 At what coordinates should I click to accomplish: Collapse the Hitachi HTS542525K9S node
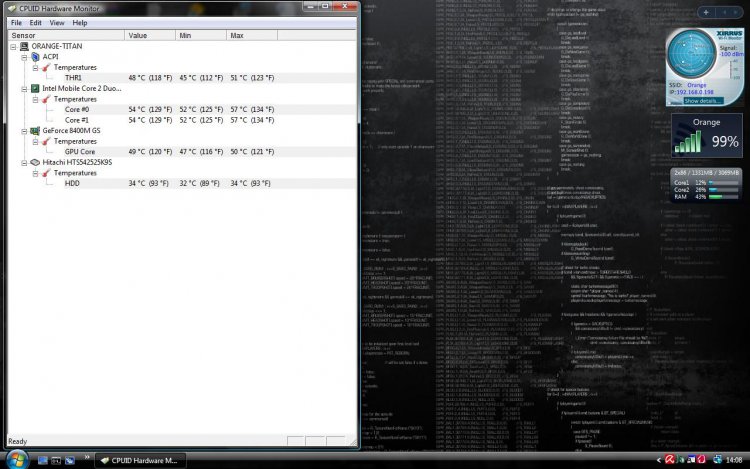tap(24, 163)
